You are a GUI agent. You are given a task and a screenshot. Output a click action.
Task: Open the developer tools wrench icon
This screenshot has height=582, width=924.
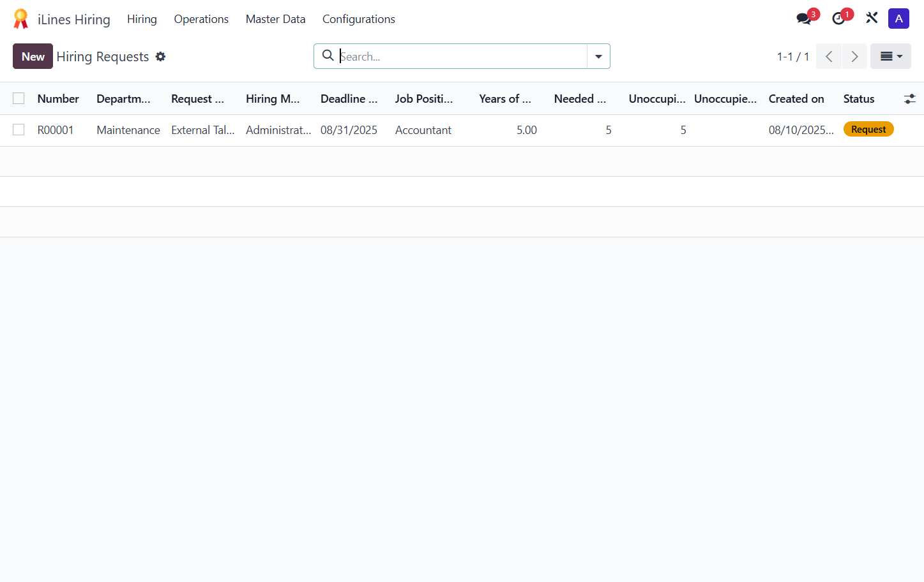point(872,18)
